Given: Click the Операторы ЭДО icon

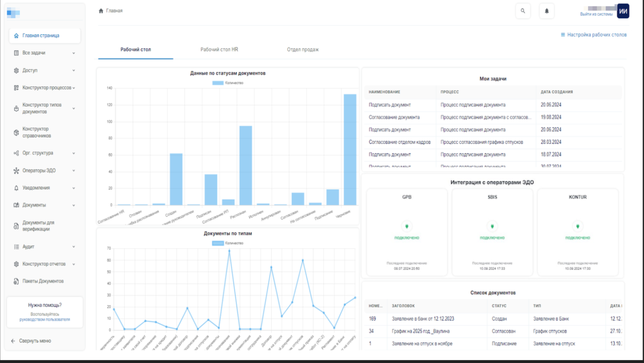Looking at the screenshot, I should coord(16,171).
